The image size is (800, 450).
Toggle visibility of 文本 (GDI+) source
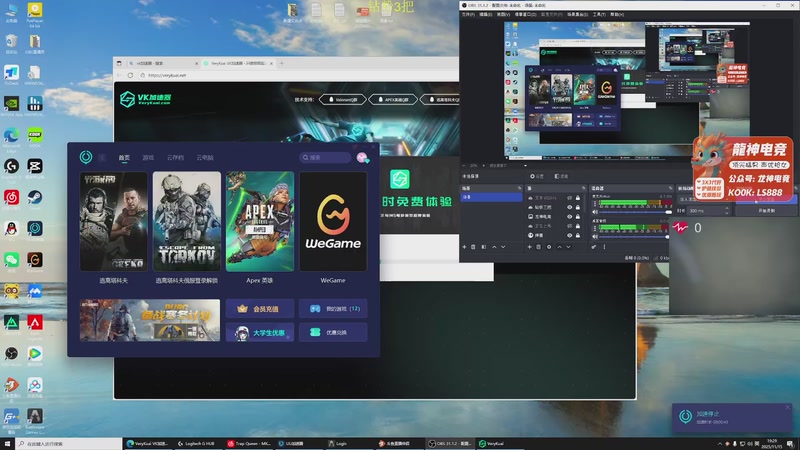(x=569, y=198)
